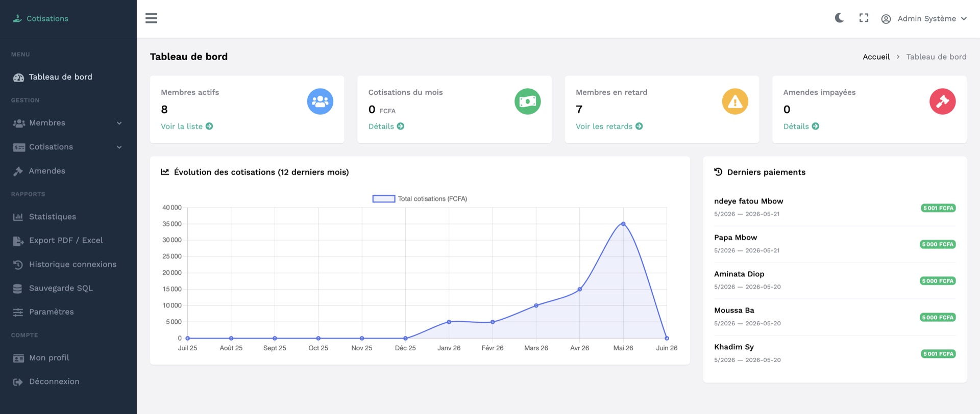Click the Mon profil ID card icon
This screenshot has height=414, width=980.
tap(18, 358)
